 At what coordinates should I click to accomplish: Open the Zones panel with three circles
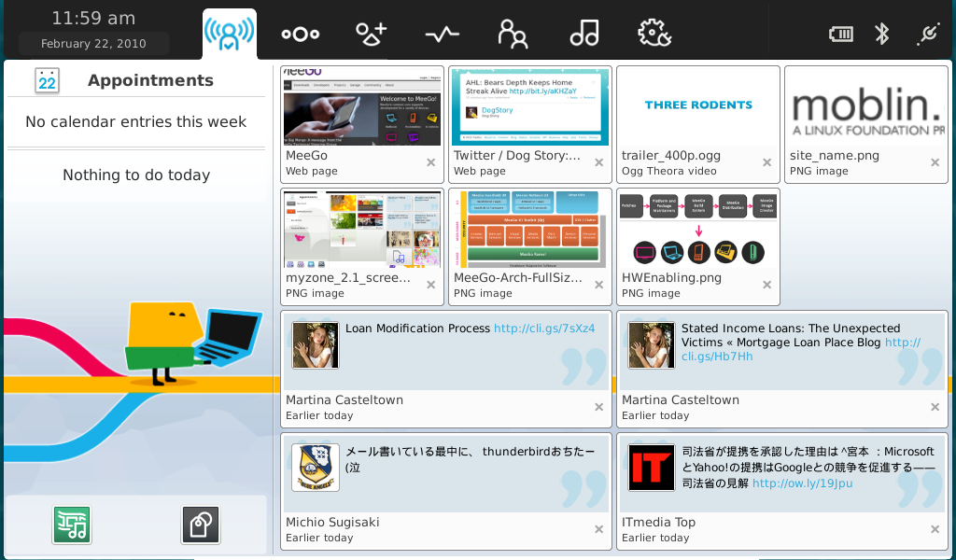pos(300,35)
